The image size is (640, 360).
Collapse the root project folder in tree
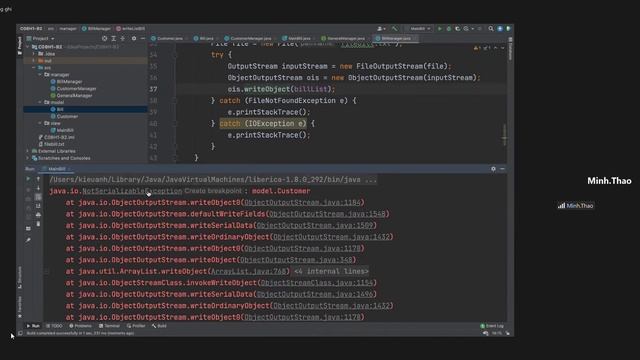[28, 47]
